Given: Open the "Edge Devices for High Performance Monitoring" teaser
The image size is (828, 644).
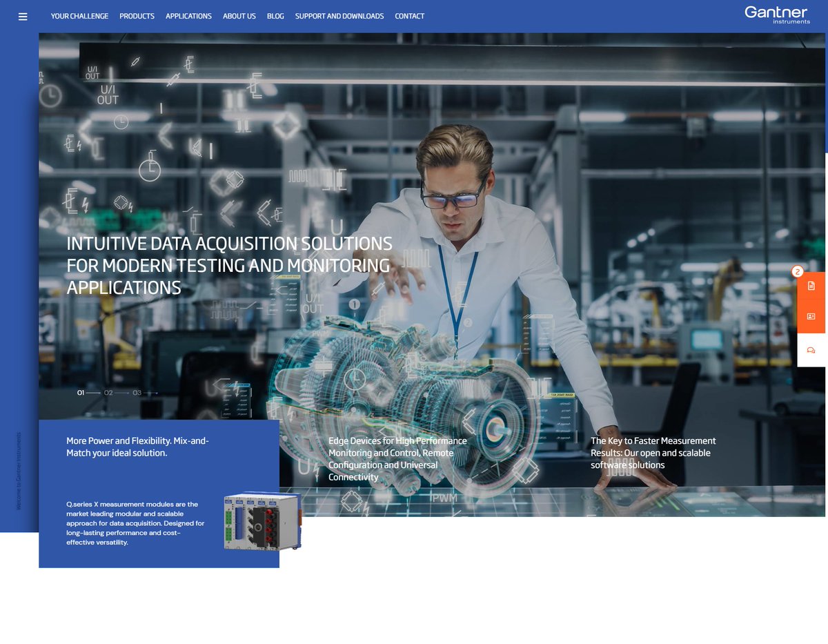Looking at the screenshot, I should point(398,458).
